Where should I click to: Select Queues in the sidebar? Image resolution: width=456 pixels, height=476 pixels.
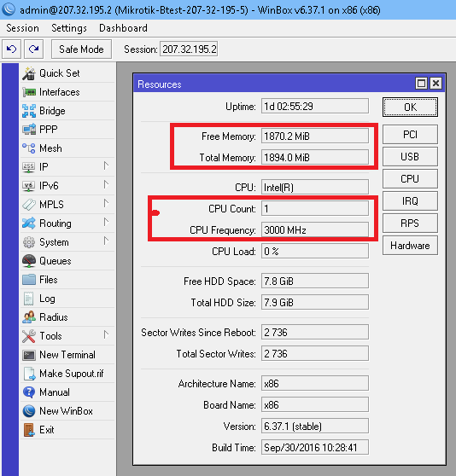click(68, 261)
